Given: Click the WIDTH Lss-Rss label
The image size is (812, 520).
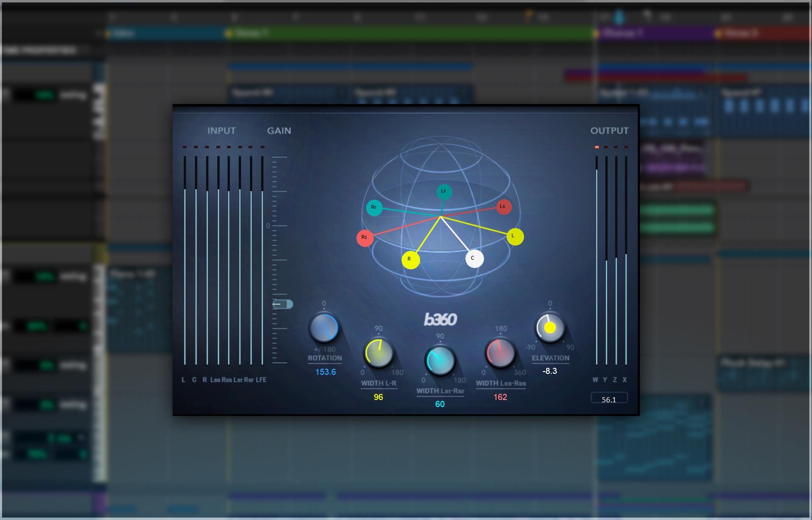Looking at the screenshot, I should (501, 383).
